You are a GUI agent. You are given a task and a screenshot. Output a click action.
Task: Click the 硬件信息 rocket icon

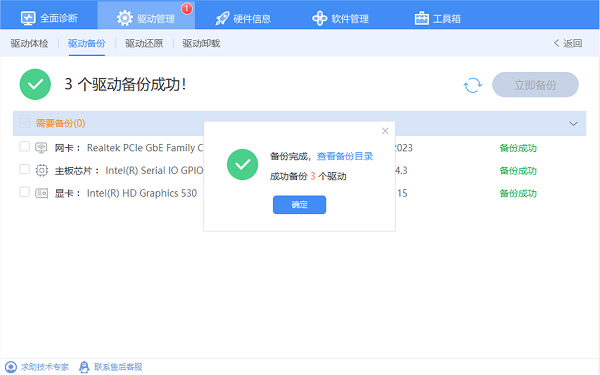point(222,18)
